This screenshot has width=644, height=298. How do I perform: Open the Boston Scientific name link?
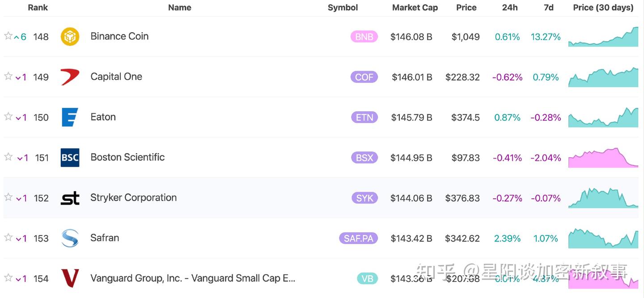click(127, 157)
